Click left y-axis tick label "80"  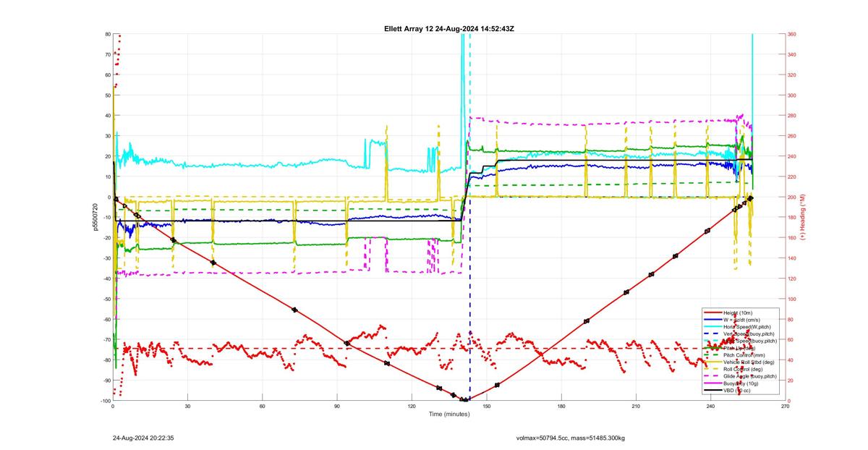click(x=107, y=34)
